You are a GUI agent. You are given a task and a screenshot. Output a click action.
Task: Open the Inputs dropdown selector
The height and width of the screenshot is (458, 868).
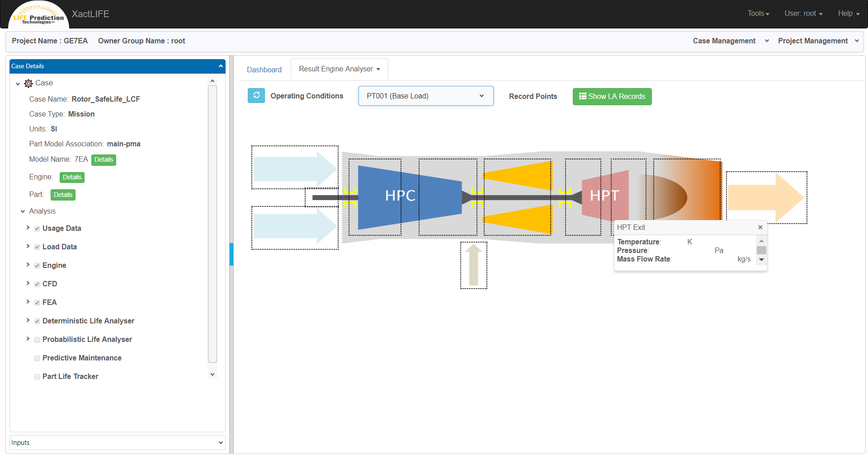[x=118, y=443]
